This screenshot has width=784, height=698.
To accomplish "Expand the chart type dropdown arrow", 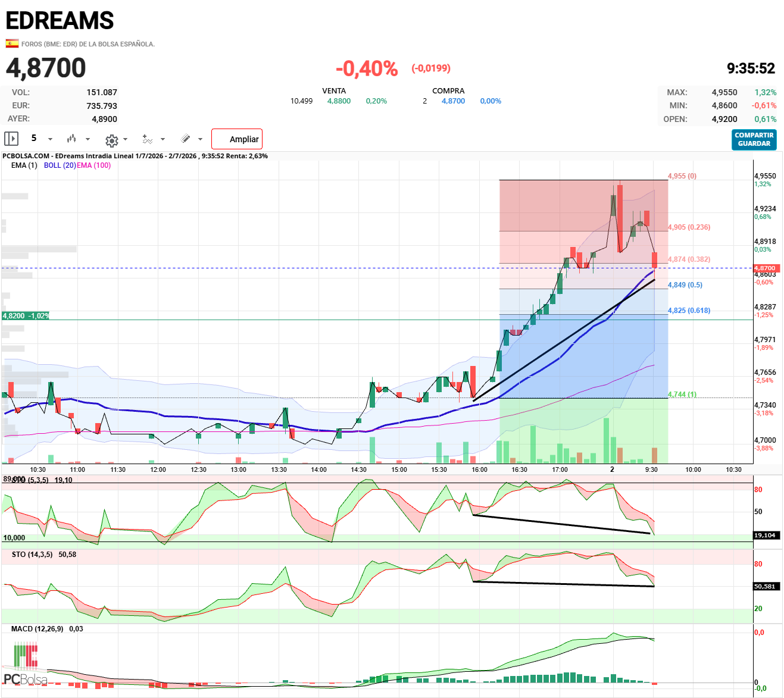I will click(x=88, y=139).
